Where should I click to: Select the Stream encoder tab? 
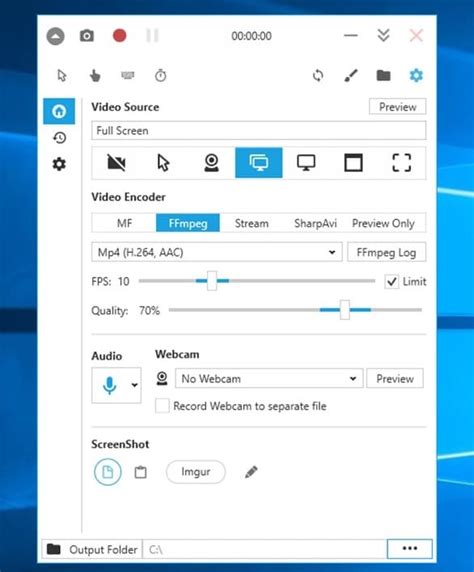[251, 223]
